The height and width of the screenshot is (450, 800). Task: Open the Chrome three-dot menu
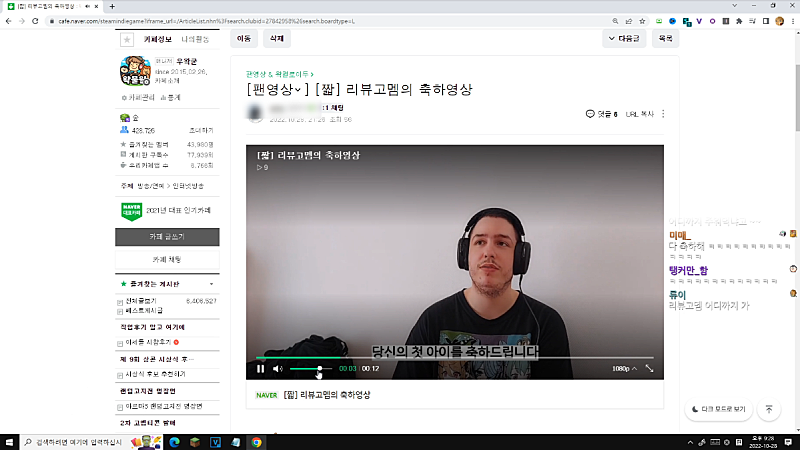793,21
